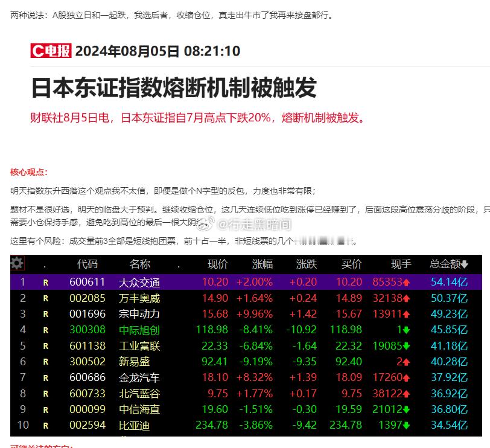Select stock code 600686
This screenshot has width=490, height=448.
(x=87, y=377)
